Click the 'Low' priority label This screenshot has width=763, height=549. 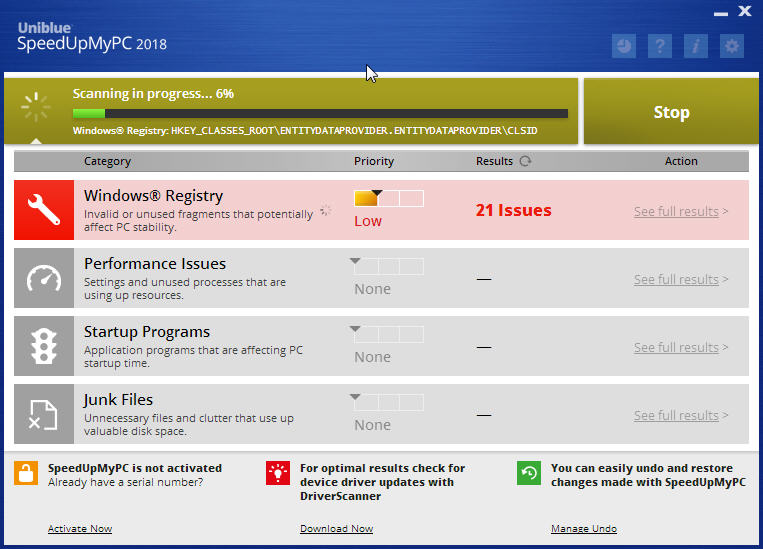pyautogui.click(x=368, y=221)
